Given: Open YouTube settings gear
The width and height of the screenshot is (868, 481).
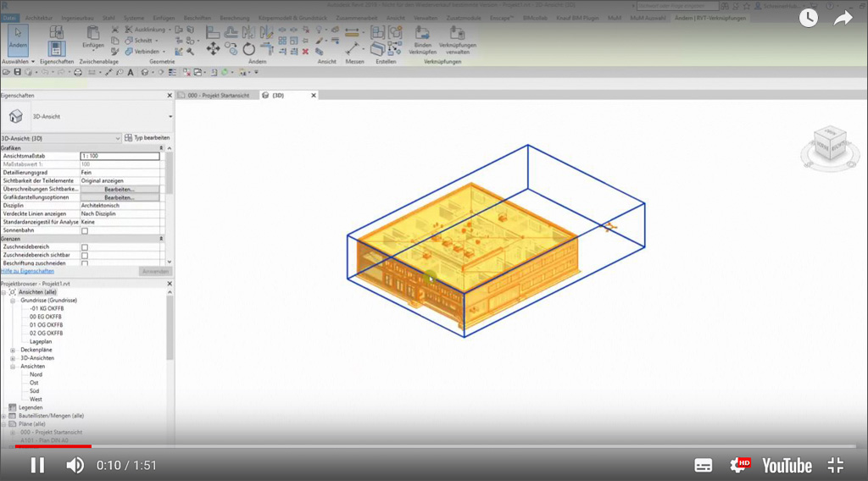Looking at the screenshot, I should coord(740,464).
